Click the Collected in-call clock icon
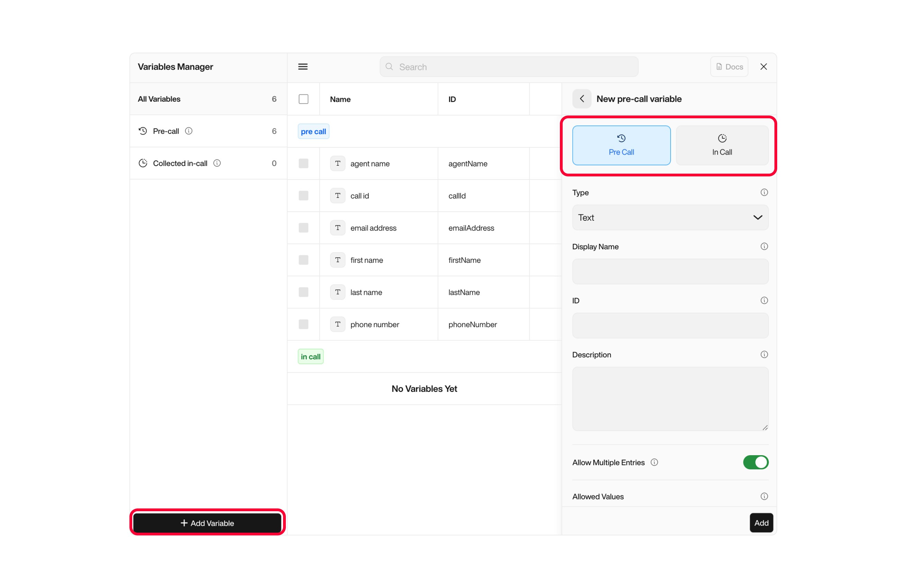Viewport: 908px width, 588px height. 143,163
